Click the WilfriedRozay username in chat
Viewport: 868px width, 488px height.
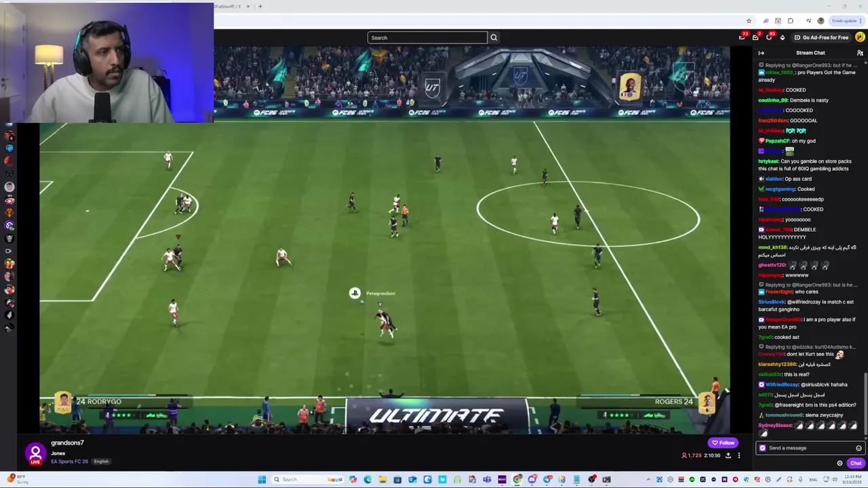coord(781,384)
